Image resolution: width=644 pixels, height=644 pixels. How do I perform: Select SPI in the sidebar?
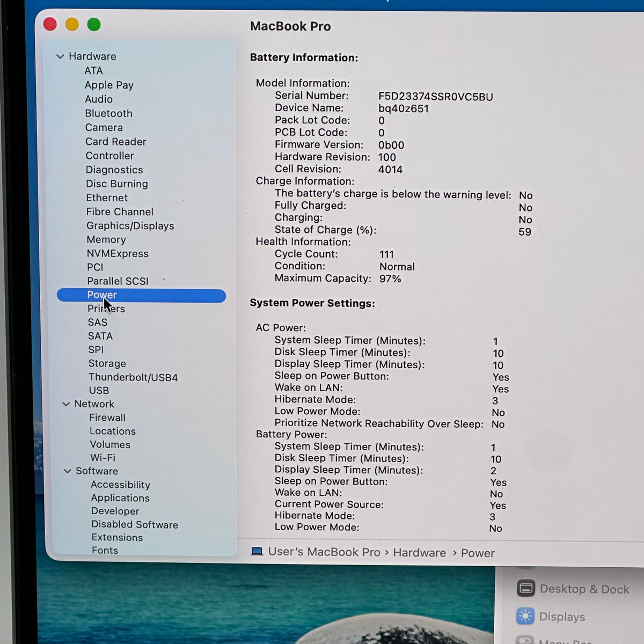click(96, 349)
